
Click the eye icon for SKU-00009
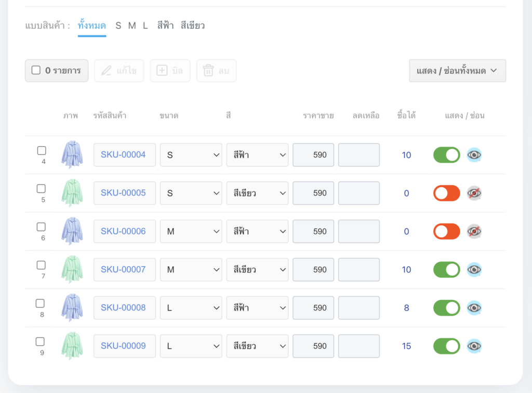tap(474, 346)
